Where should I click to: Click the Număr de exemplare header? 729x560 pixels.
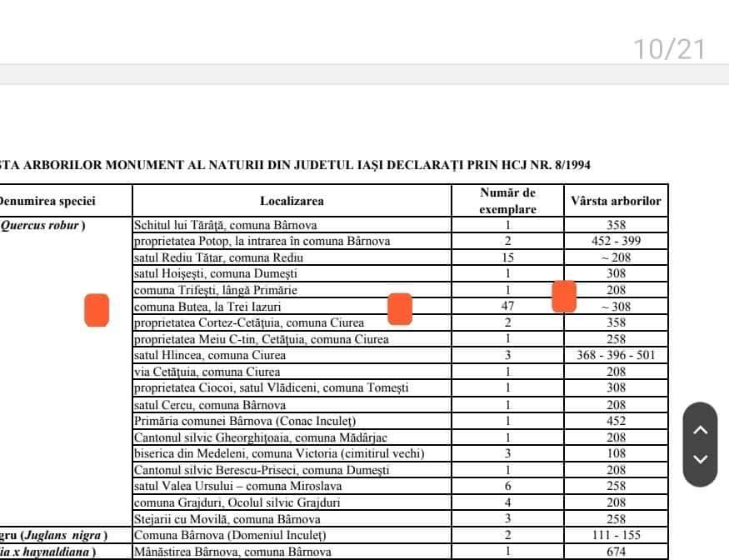[507, 201]
